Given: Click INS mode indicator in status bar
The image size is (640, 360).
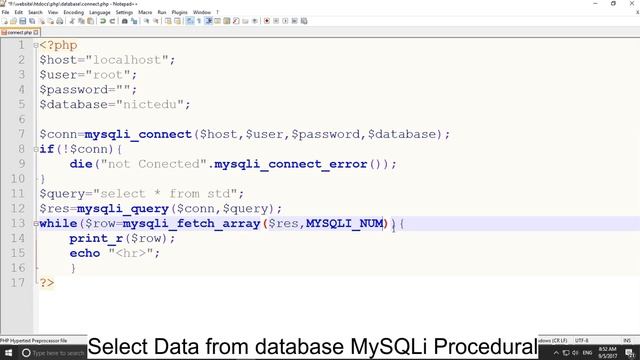Looking at the screenshot, I should click(x=627, y=340).
